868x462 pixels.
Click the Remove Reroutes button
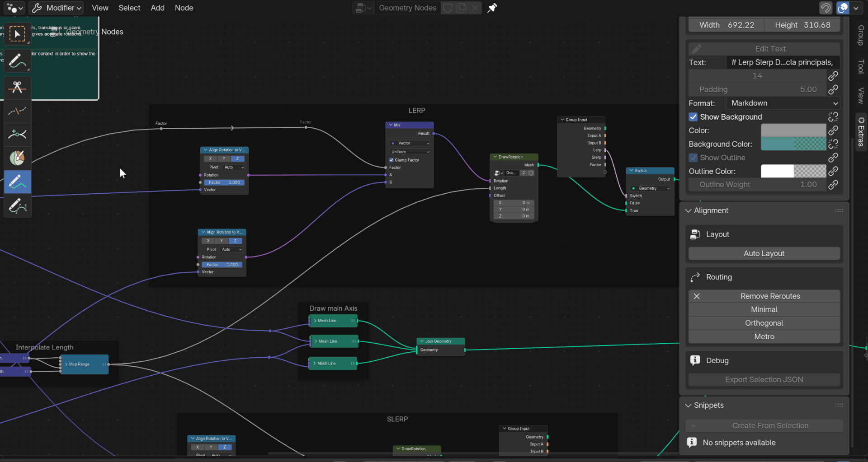[x=764, y=296]
